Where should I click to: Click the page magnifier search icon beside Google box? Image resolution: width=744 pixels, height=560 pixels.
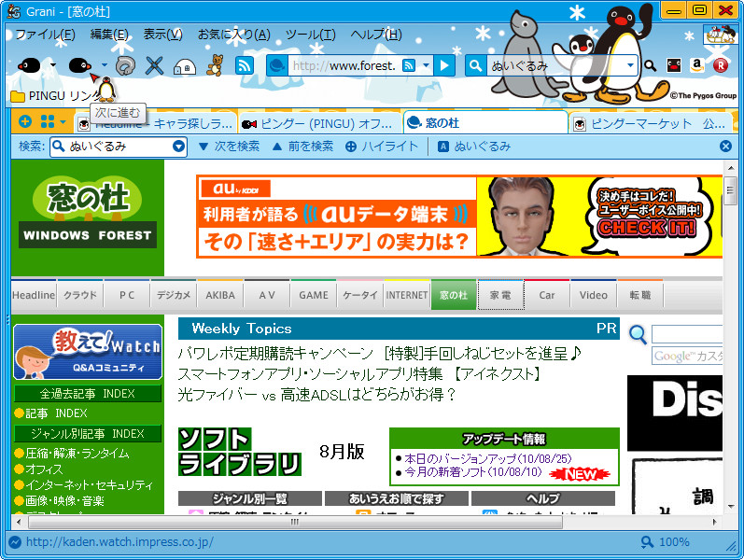[638, 335]
